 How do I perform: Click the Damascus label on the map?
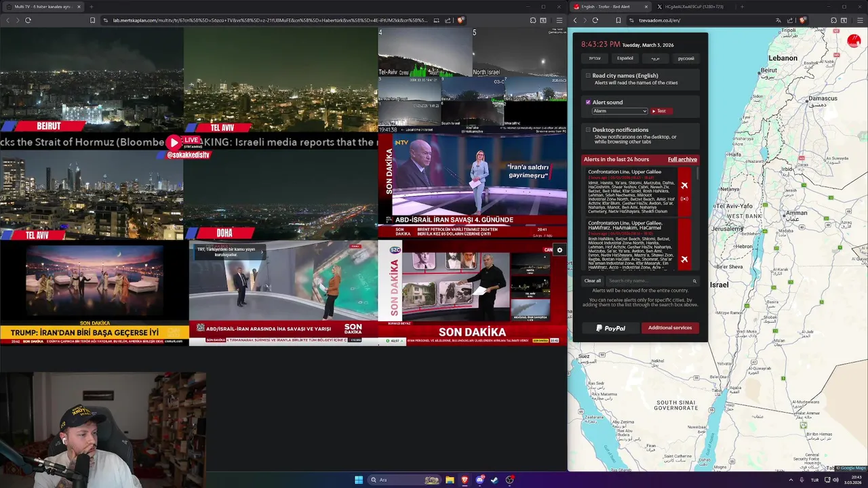coord(823,99)
